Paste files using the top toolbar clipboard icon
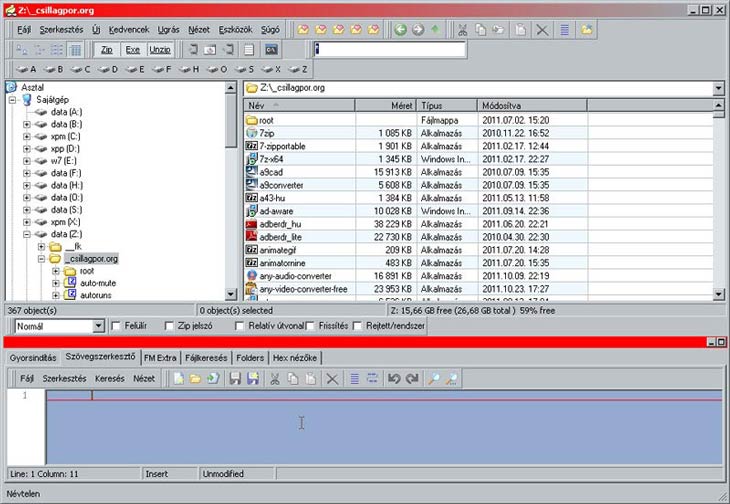The width and height of the screenshot is (730, 504). (520, 30)
